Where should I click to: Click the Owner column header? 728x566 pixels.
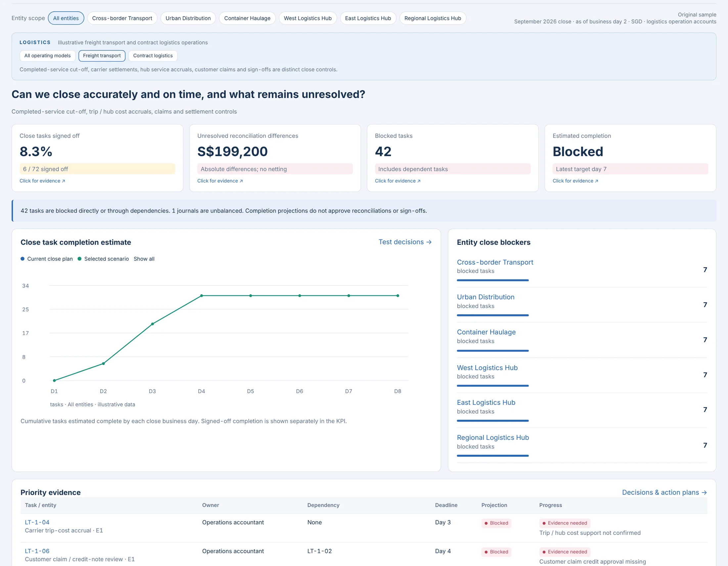[x=210, y=505]
